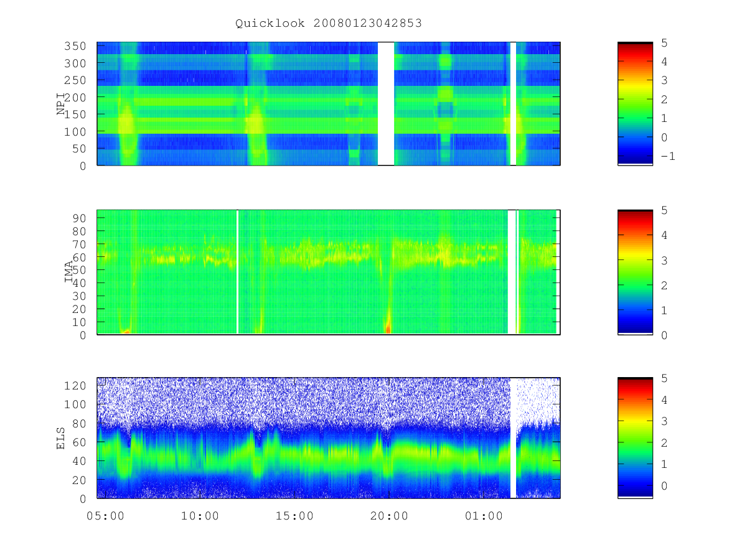The width and height of the screenshot is (747, 560).
Task: Click inside the IMA spectrogram plot
Action: coord(329,272)
